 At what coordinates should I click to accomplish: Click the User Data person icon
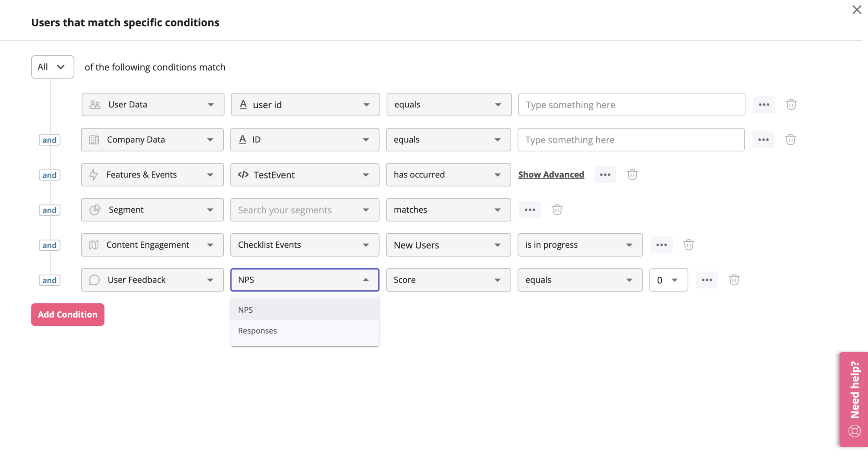coord(95,104)
